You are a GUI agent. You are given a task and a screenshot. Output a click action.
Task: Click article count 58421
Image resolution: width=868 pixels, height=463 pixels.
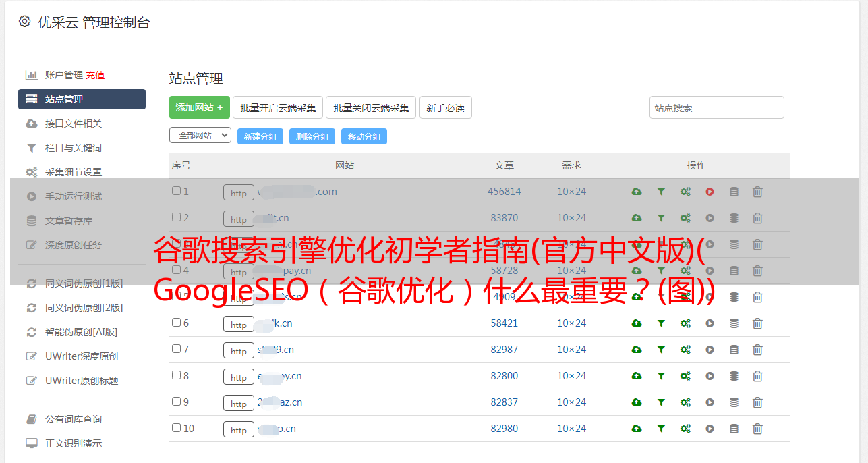pos(504,323)
